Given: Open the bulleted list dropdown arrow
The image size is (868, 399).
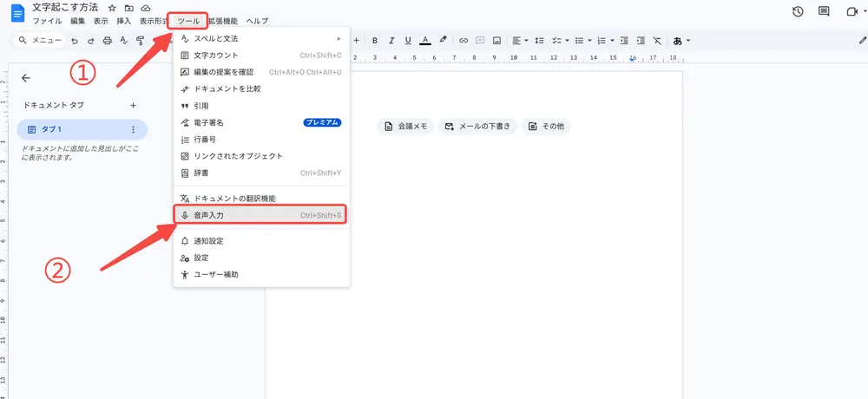Looking at the screenshot, I should (x=589, y=41).
